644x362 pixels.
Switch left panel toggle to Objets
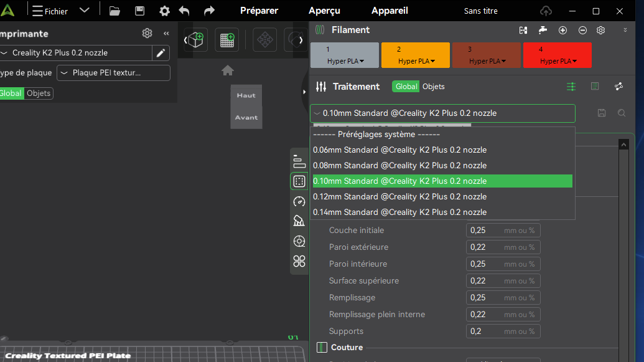pyautogui.click(x=39, y=93)
